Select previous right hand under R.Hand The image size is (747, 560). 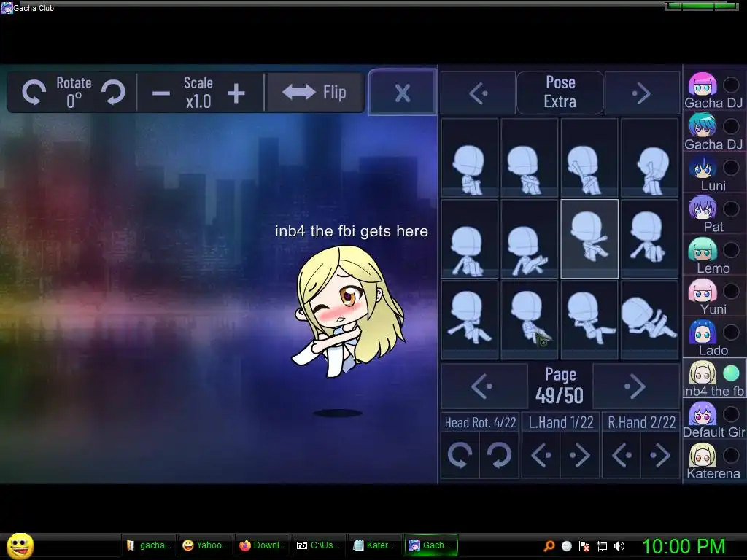click(x=622, y=455)
